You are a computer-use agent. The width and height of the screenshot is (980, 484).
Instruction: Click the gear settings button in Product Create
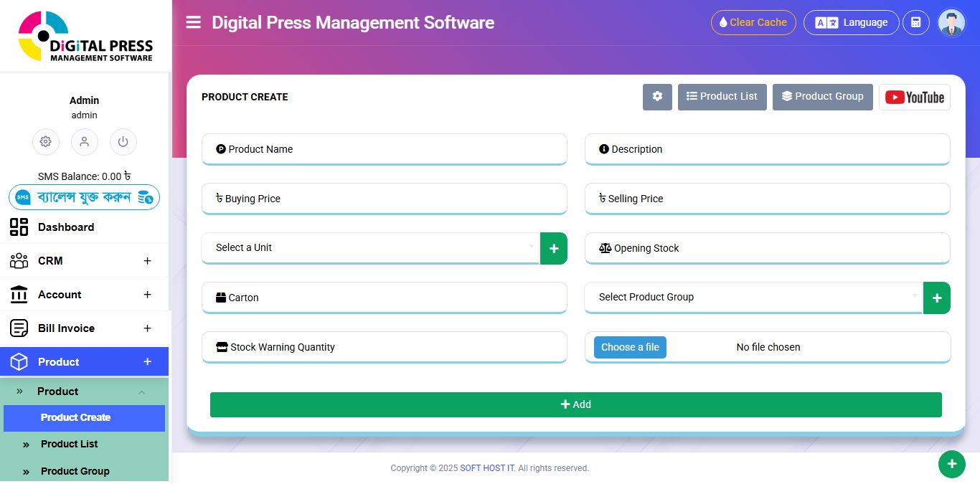(x=657, y=97)
